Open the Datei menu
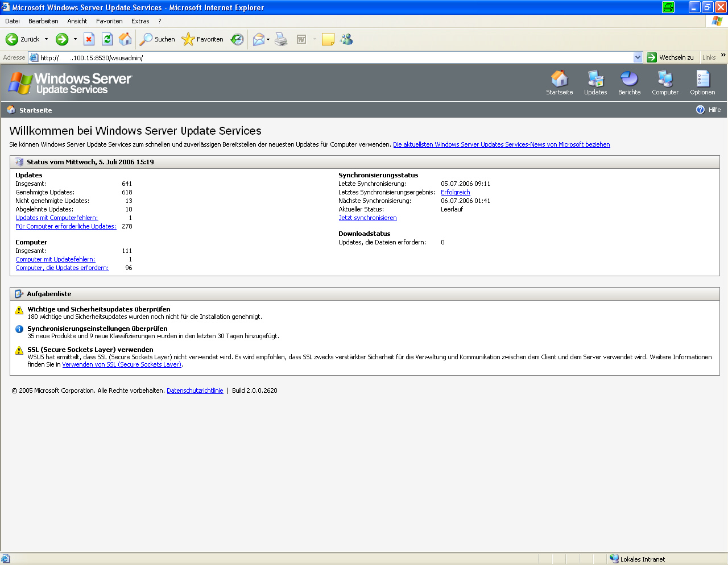Screen dimensions: 728x565 (x=13, y=21)
